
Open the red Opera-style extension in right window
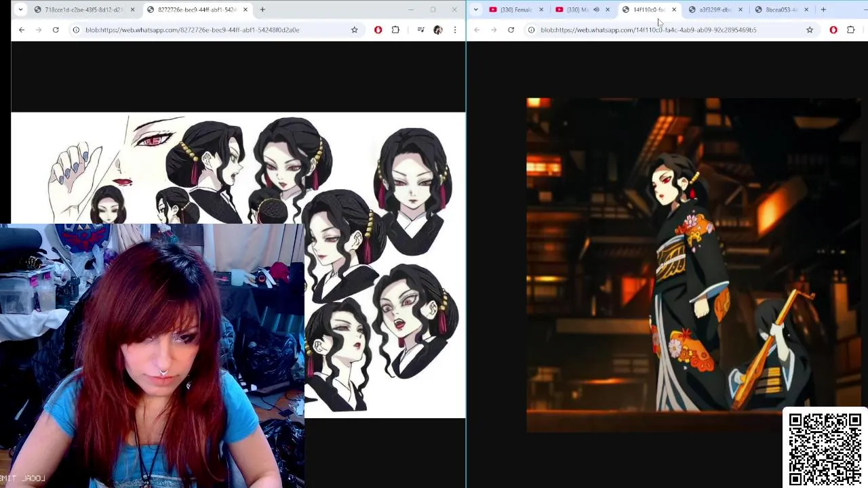[x=833, y=30]
